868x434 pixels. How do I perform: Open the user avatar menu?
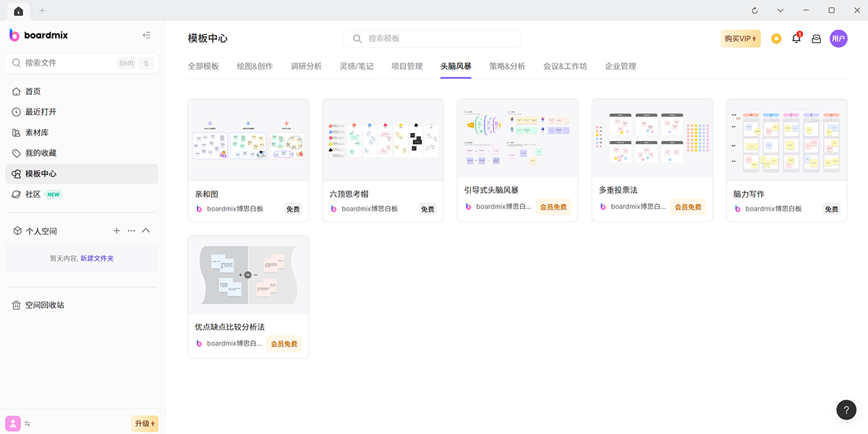click(838, 38)
